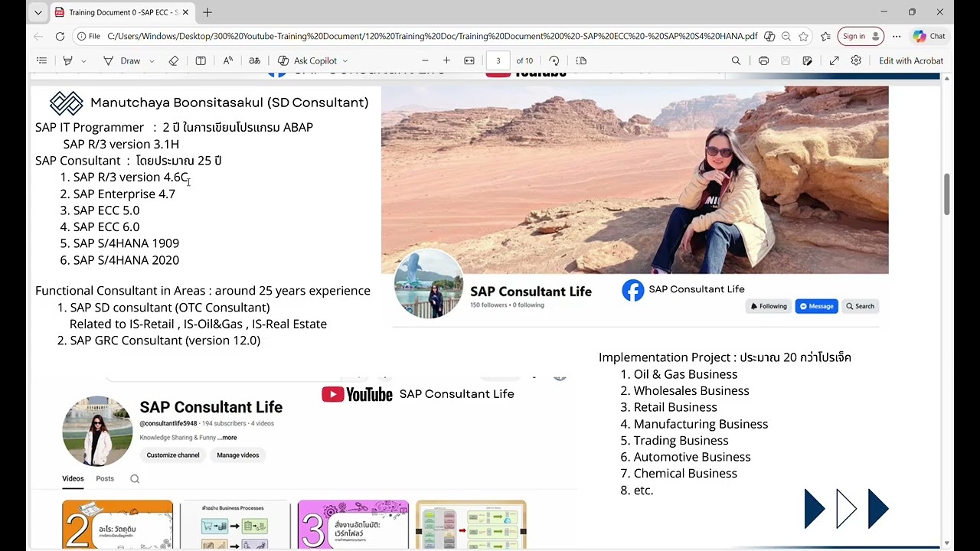
Task: Open browser Settings and more menu
Action: [x=897, y=36]
